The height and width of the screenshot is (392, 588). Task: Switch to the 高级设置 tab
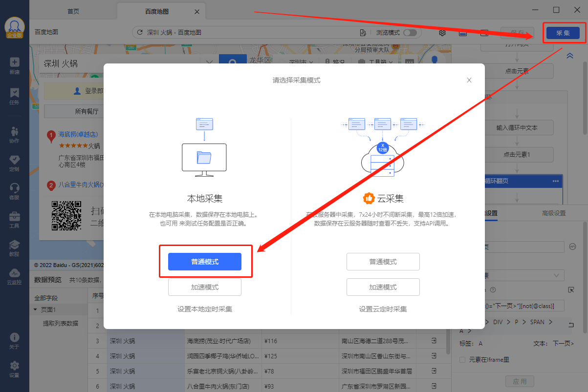[x=554, y=213]
